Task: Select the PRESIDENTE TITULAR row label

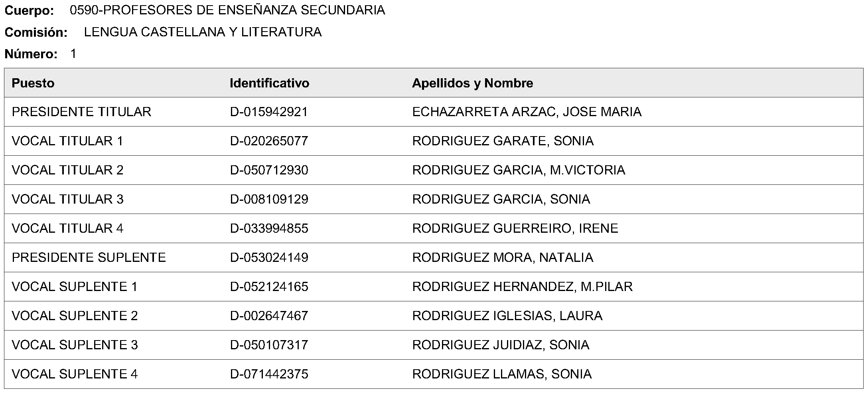Action: [81, 112]
